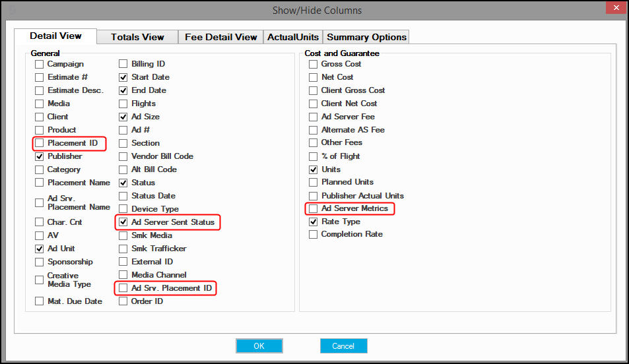This screenshot has width=629, height=364.
Task: Uncheck the Start Date column
Action: click(x=123, y=77)
